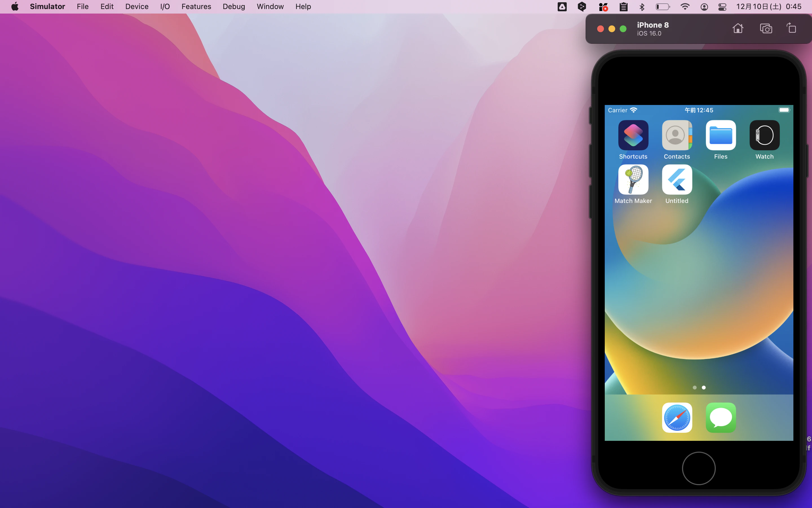The width and height of the screenshot is (812, 508).
Task: Go to the first home screen page dot
Action: (x=694, y=388)
